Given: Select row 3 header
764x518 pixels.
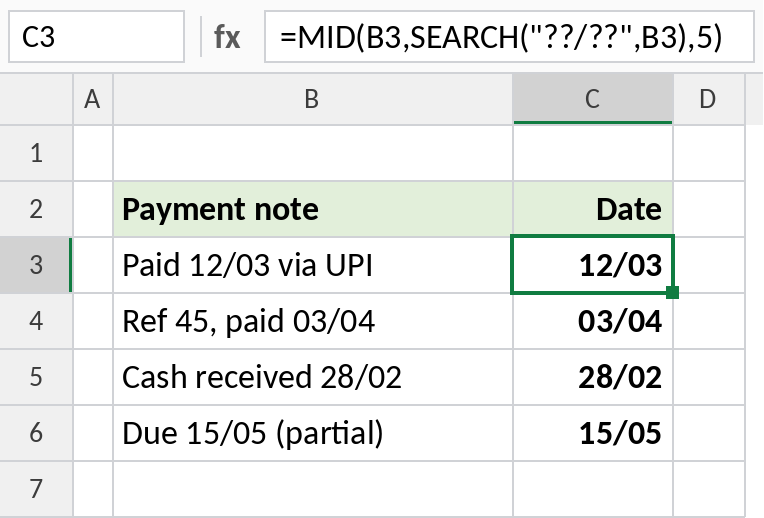Looking at the screenshot, I should pyautogui.click(x=36, y=265).
